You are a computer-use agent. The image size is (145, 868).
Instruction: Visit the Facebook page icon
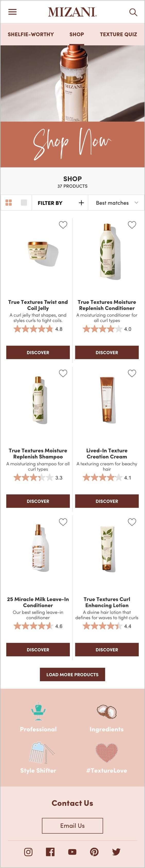click(50, 852)
